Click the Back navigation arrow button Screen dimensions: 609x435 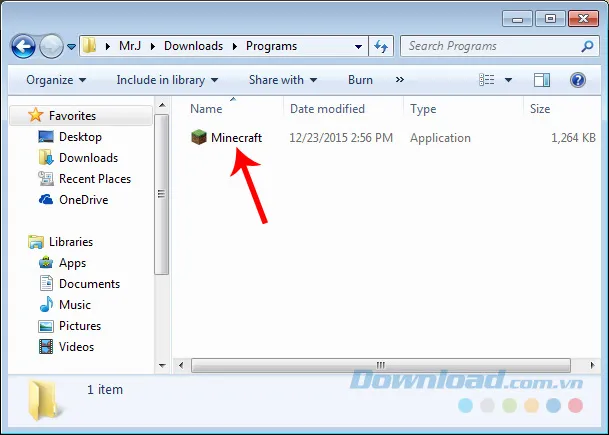tap(24, 46)
